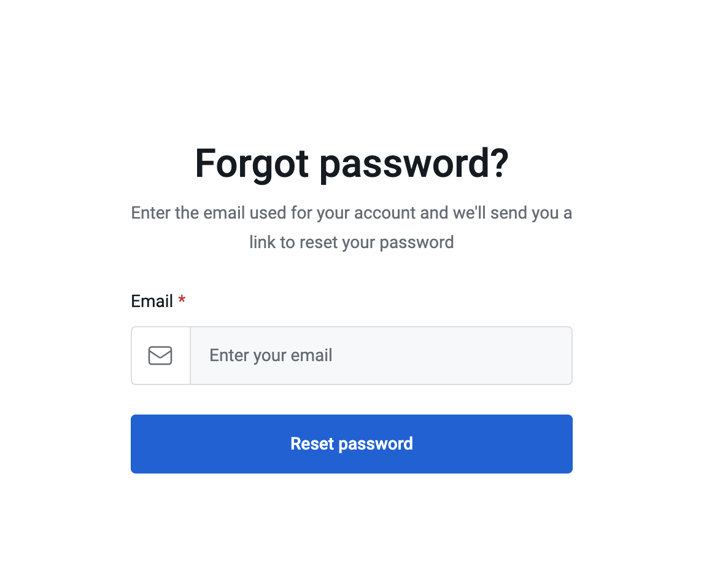
Task: Submit the form with Reset password
Action: 351,444
